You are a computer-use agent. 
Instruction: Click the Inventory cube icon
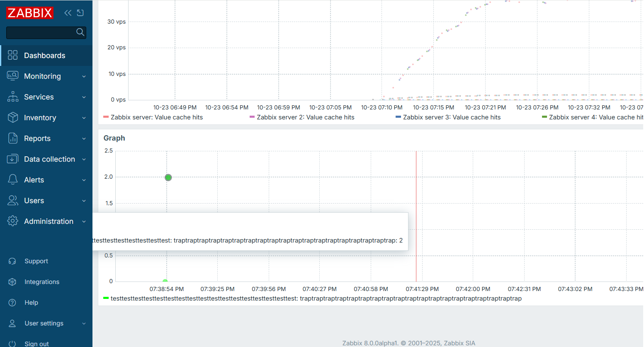[x=13, y=118]
